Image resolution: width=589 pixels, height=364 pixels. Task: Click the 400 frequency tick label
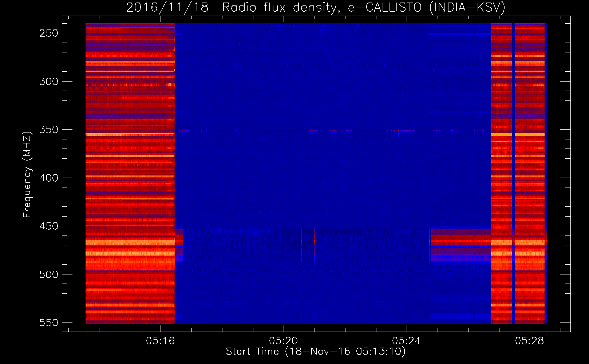49,178
